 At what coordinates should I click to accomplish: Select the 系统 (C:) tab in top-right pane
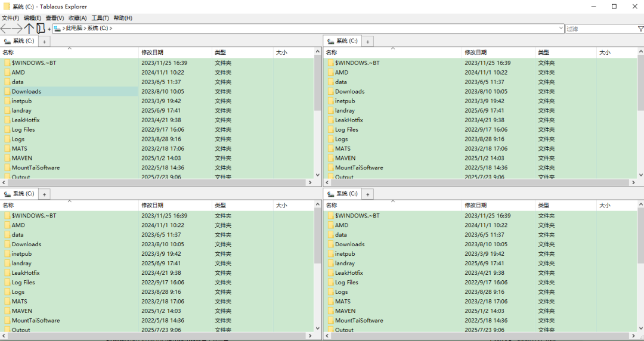pyautogui.click(x=342, y=41)
